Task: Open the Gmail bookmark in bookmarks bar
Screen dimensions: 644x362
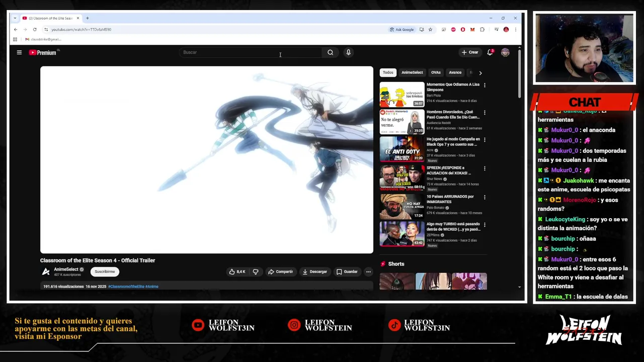Action: [43, 39]
